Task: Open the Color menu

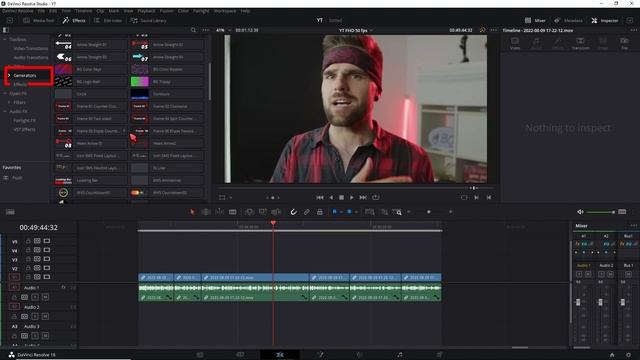Action: tap(183, 11)
